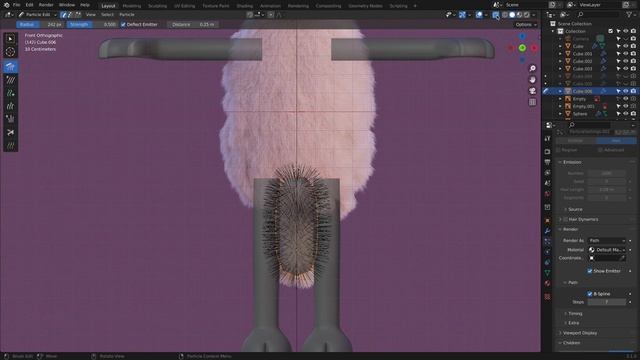
Task: Open the Particle properties tab
Action: pos(547,242)
